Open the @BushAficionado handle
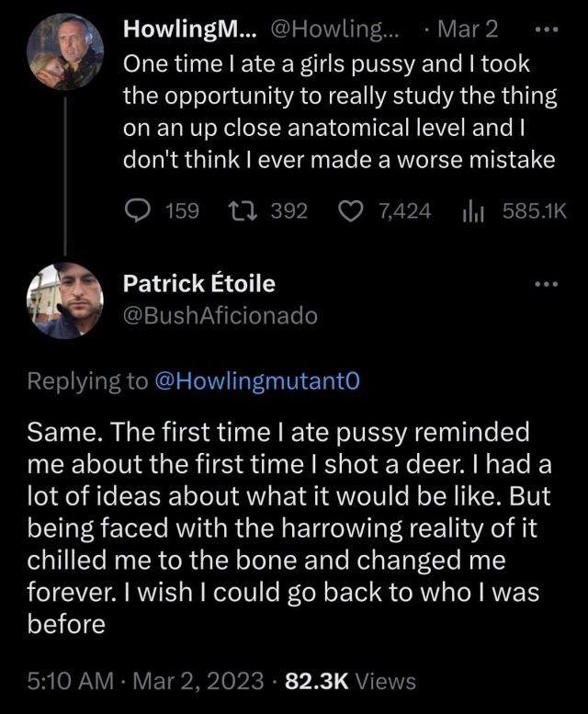 (x=220, y=315)
